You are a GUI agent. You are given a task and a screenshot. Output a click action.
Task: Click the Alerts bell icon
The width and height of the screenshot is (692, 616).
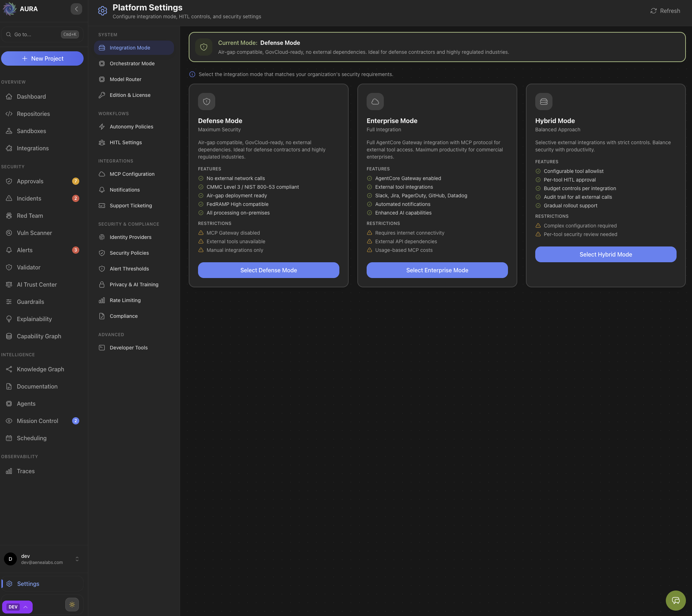coord(9,250)
